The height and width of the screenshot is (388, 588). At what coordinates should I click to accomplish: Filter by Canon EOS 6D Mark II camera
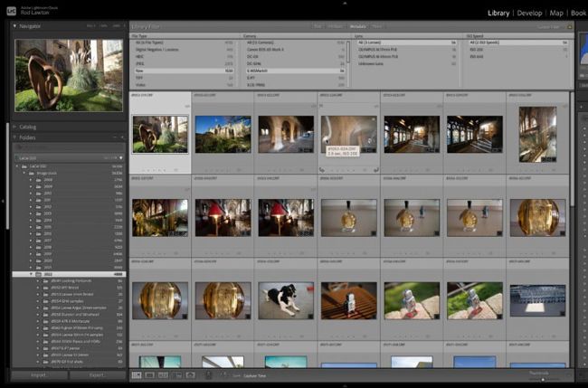pos(296,50)
